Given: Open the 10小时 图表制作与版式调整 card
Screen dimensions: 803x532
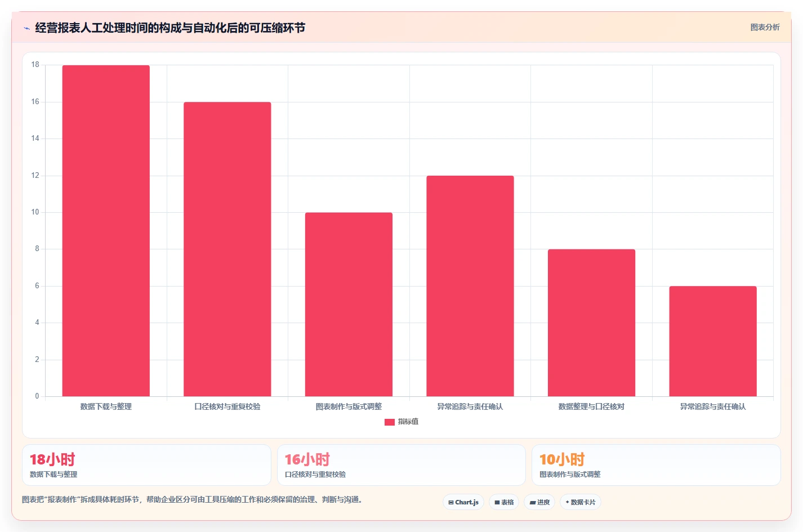Looking at the screenshot, I should [x=656, y=465].
